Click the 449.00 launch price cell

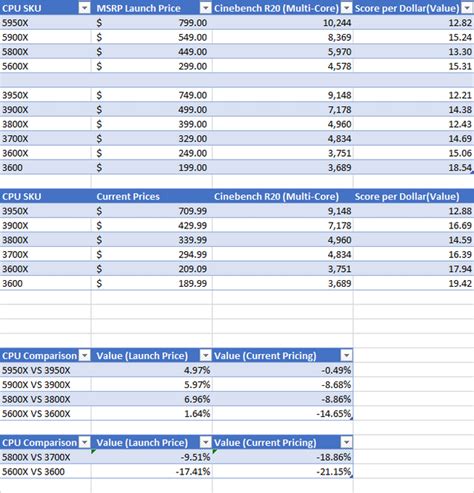[x=152, y=52]
